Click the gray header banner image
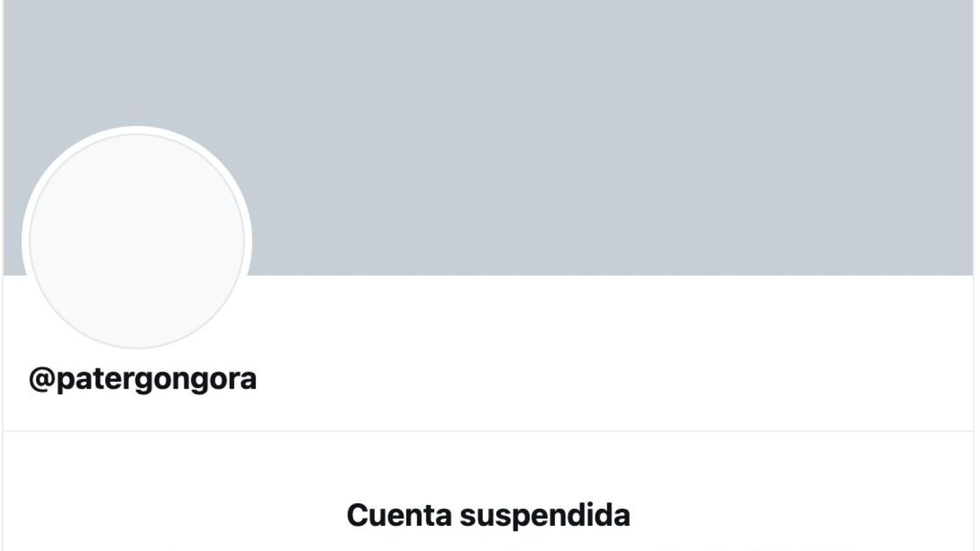 point(488,138)
